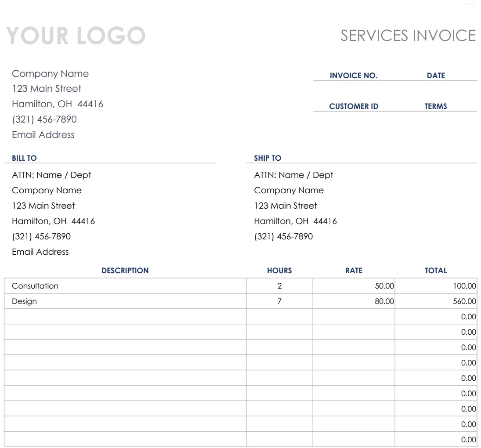Click phone (321) 456-7890 under Bill To

pos(41,236)
